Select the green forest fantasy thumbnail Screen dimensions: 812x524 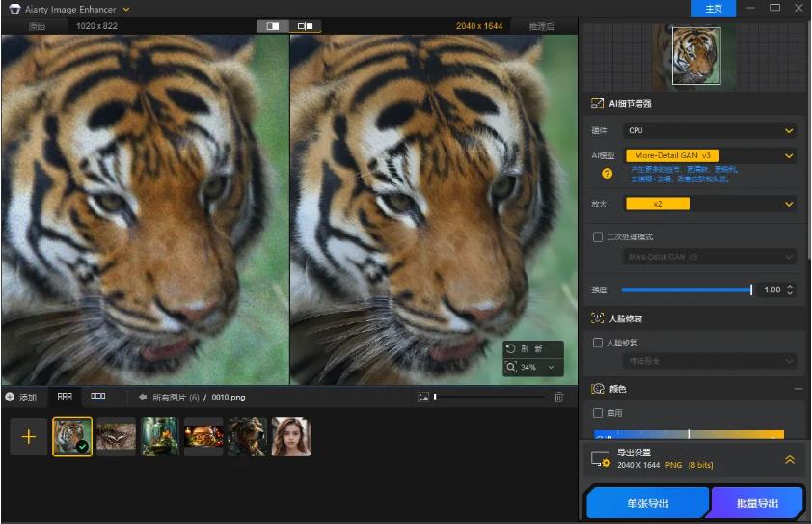coord(159,437)
